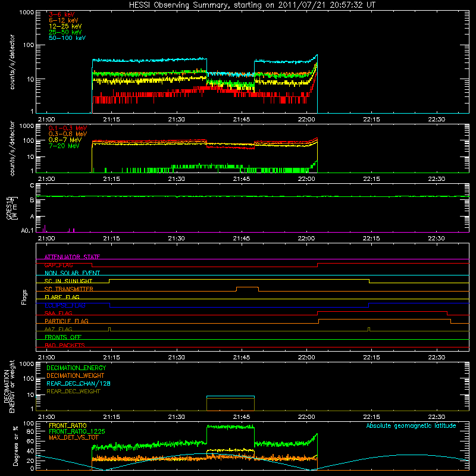Click the Absolute geomagnetic latitude label
This screenshot has height=476, width=476.
click(x=411, y=425)
